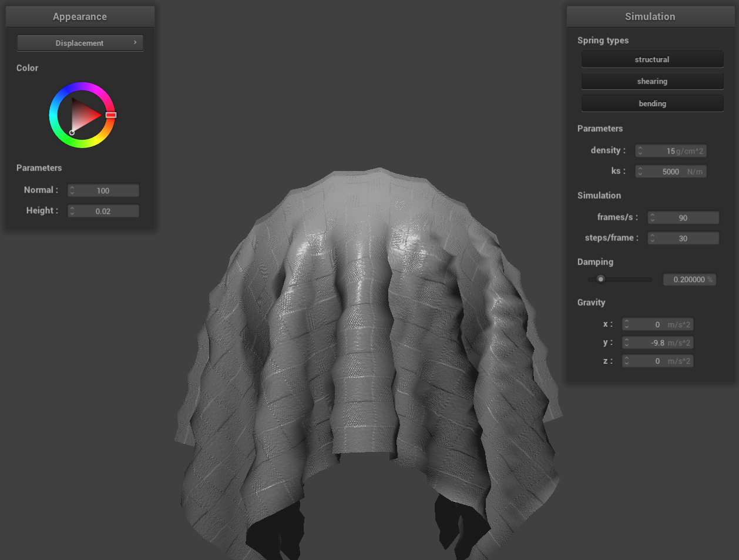
Task: Click the frames/s stepper arrows
Action: [x=653, y=217]
